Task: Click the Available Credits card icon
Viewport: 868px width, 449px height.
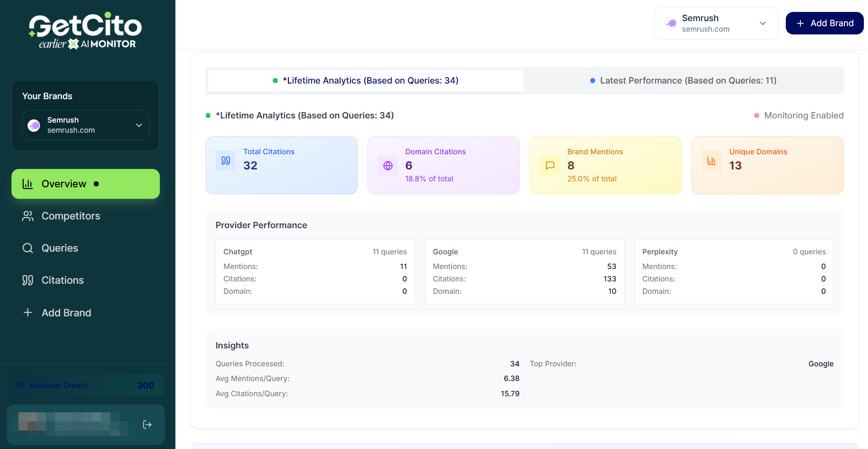Action: [x=21, y=385]
